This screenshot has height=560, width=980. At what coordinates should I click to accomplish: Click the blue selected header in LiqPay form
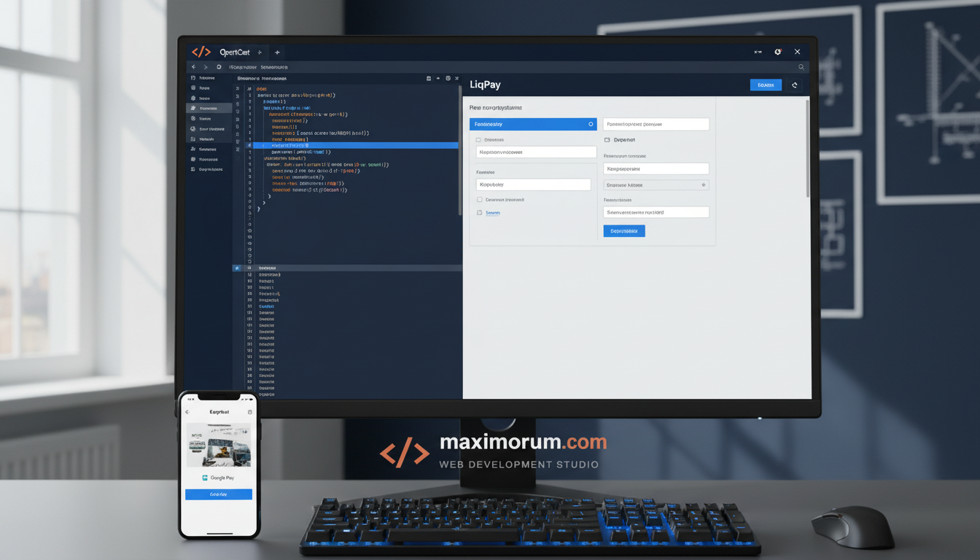533,125
